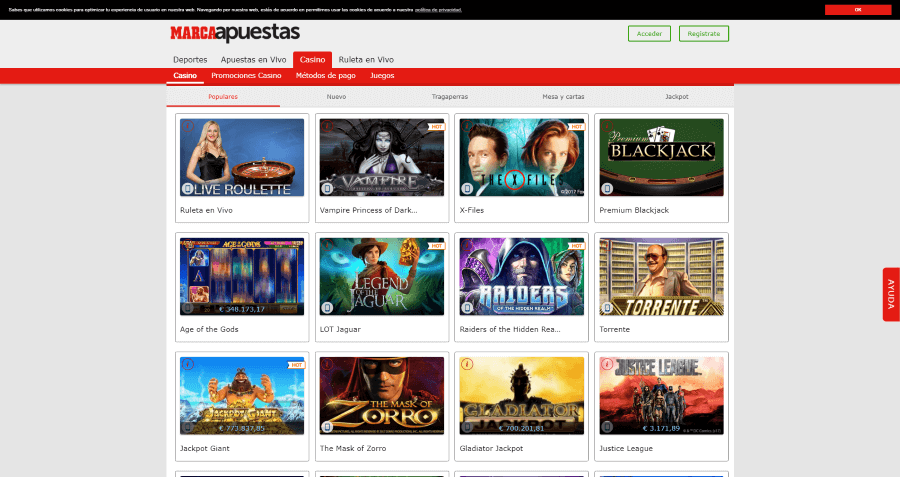Click the 'The Mask of Zorro' title text
The width and height of the screenshot is (900, 477).
pos(353,448)
